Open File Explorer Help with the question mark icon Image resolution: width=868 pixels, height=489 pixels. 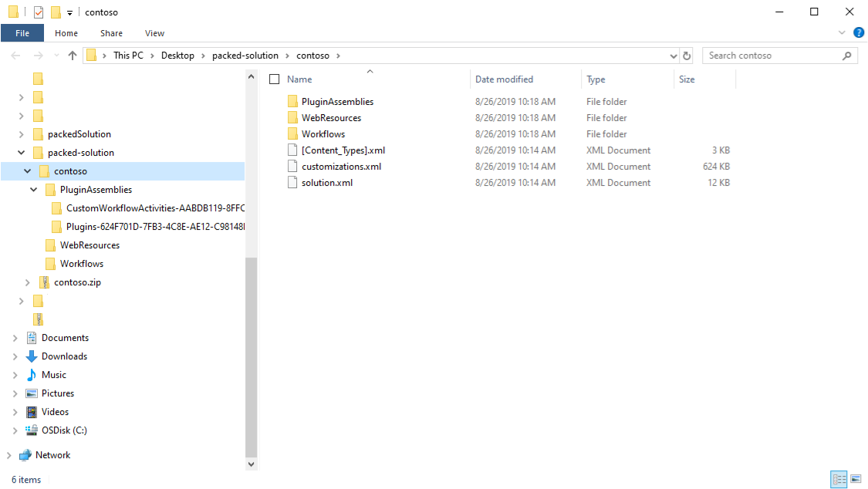point(859,32)
